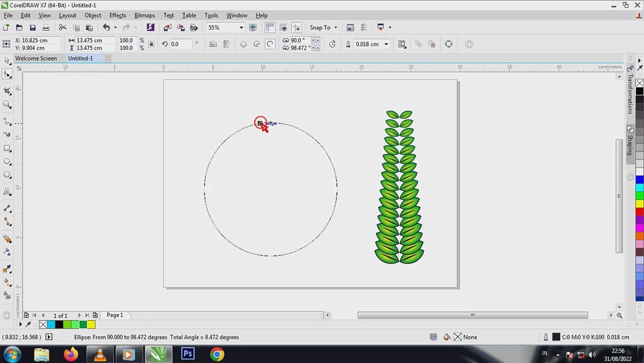
Task: Toggle the Show Grid button
Action: 283,28
